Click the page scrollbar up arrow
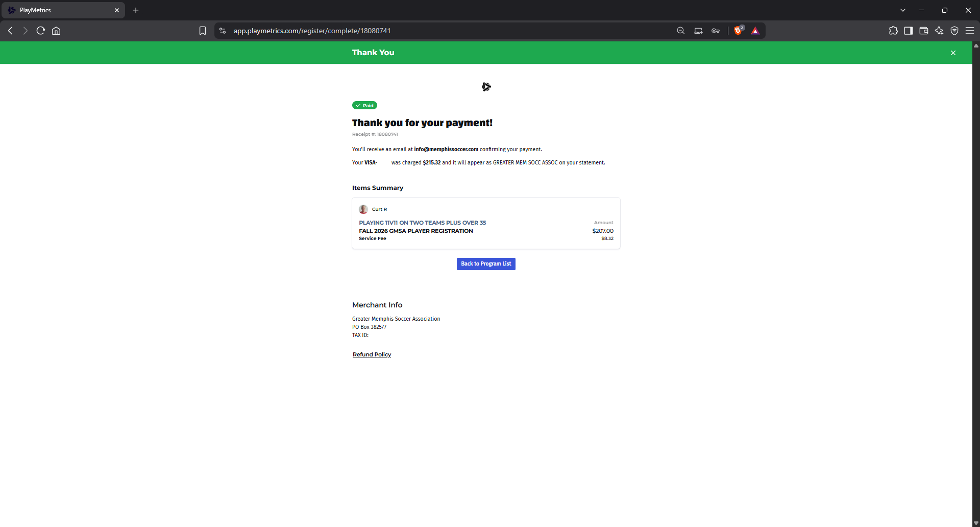The height and width of the screenshot is (527, 980). (976, 45)
